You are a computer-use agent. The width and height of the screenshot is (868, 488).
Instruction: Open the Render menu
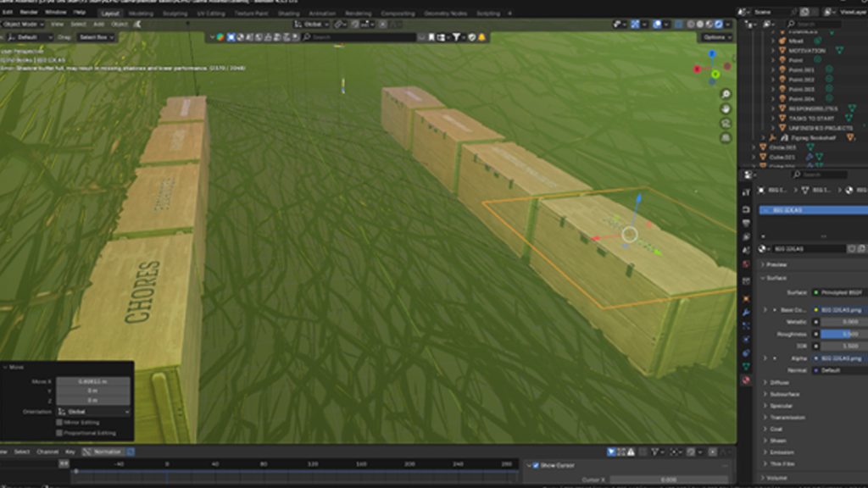(x=29, y=14)
